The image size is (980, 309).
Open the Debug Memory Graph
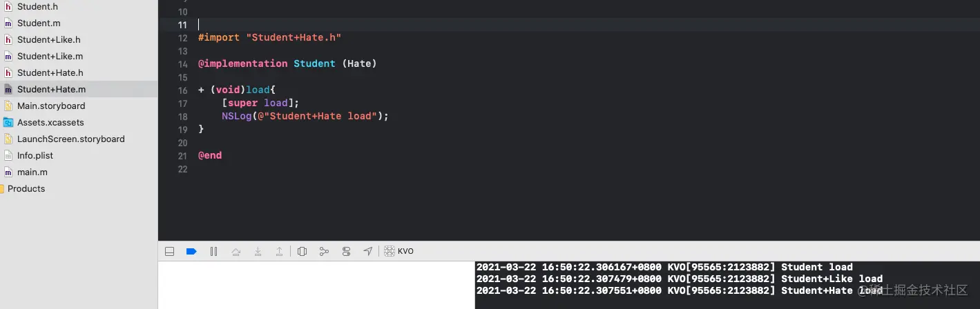(x=324, y=252)
